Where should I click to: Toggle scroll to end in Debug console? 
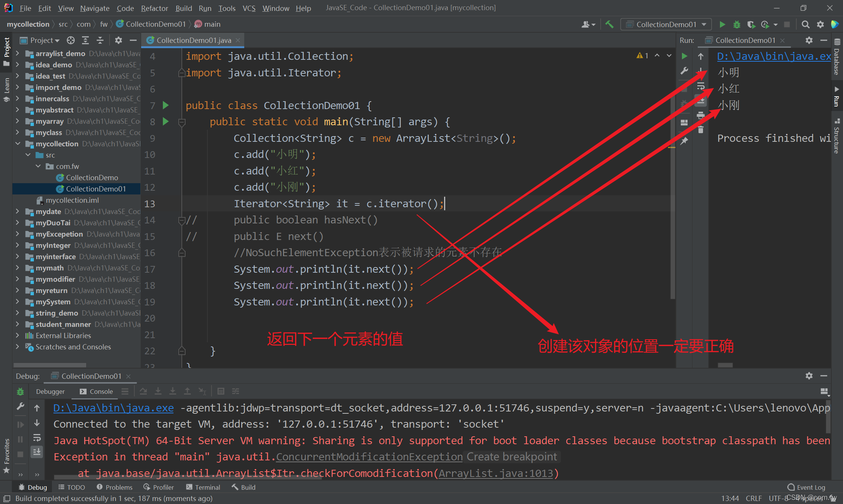[x=37, y=452]
